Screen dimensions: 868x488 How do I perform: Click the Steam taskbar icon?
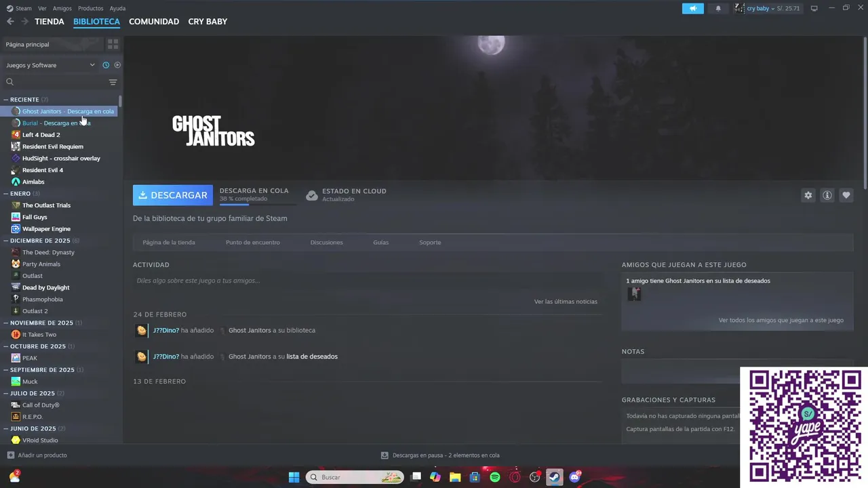point(555,477)
